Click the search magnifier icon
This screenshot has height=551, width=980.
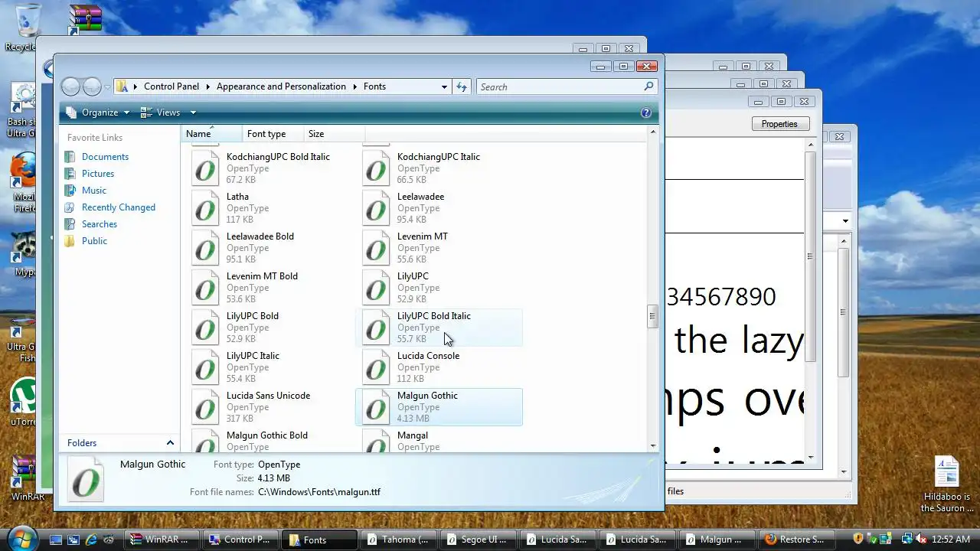(649, 86)
